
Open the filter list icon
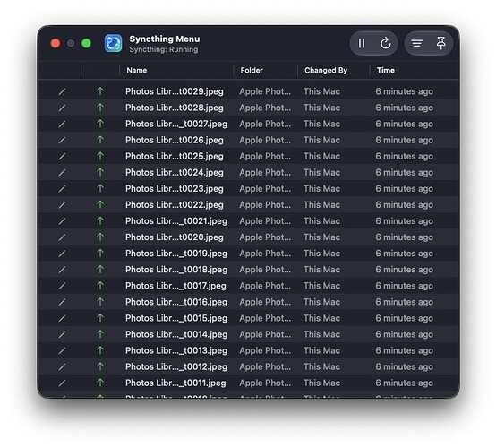click(416, 43)
